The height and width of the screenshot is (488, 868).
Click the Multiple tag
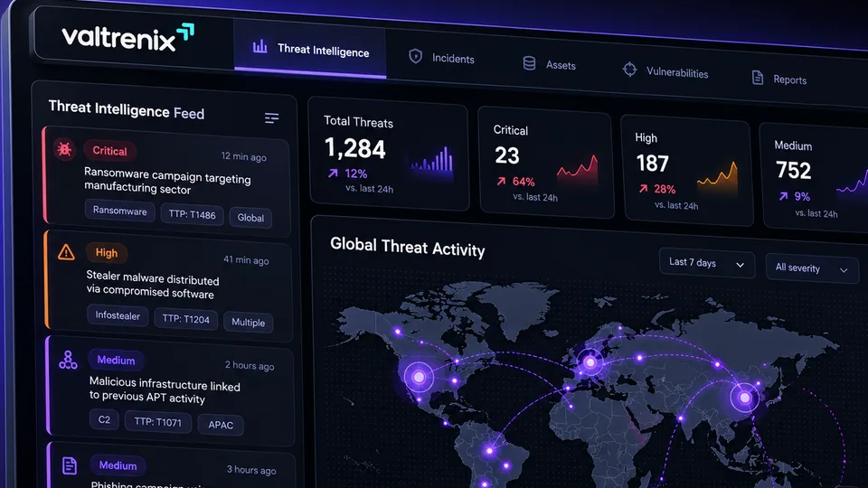(x=248, y=323)
